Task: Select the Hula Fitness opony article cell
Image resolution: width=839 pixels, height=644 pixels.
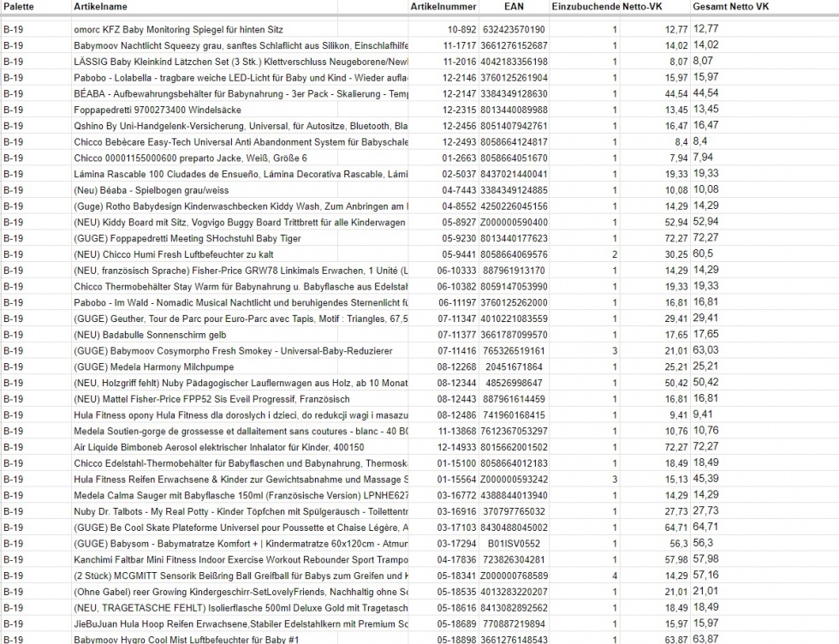Action: pyautogui.click(x=241, y=414)
